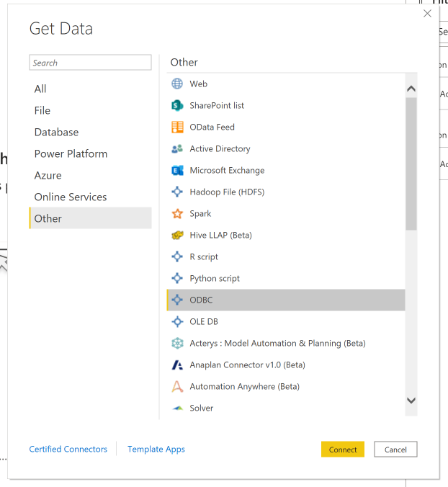Click the Anaplan Connector logo icon

coord(177,365)
